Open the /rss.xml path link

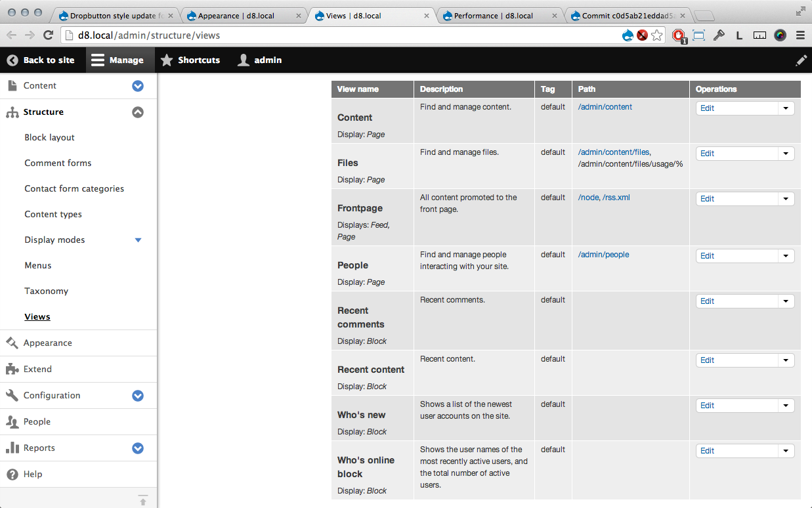(x=616, y=198)
